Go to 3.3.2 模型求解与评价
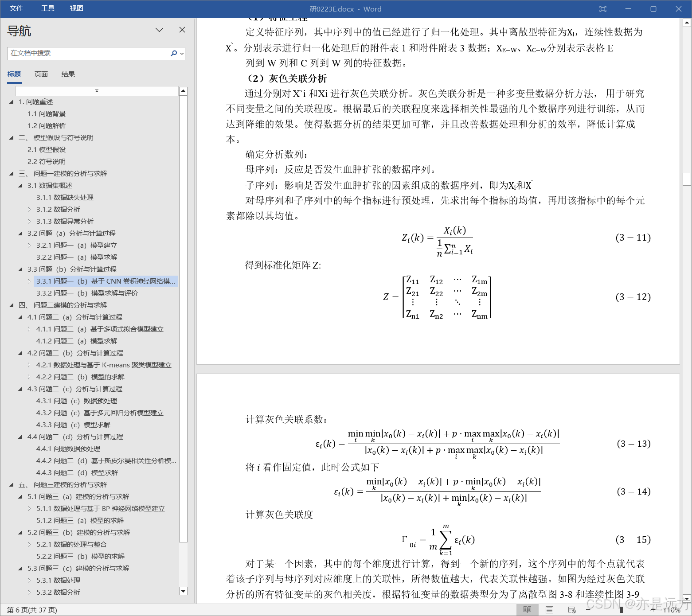 [x=87, y=293]
